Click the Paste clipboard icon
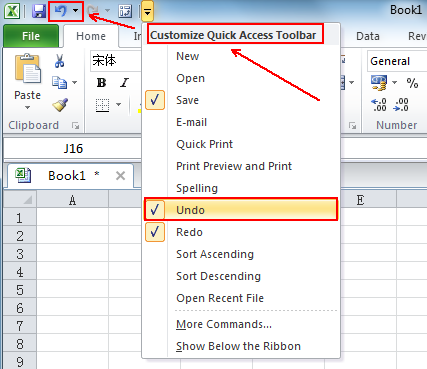Viewport: 427px width, 369px height. pos(28,69)
